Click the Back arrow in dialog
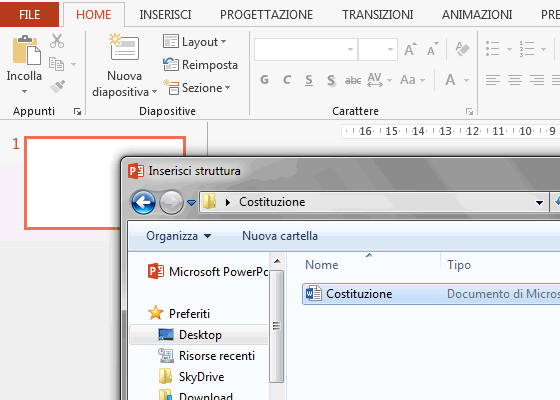Viewport: 560px width, 400px height. (143, 202)
